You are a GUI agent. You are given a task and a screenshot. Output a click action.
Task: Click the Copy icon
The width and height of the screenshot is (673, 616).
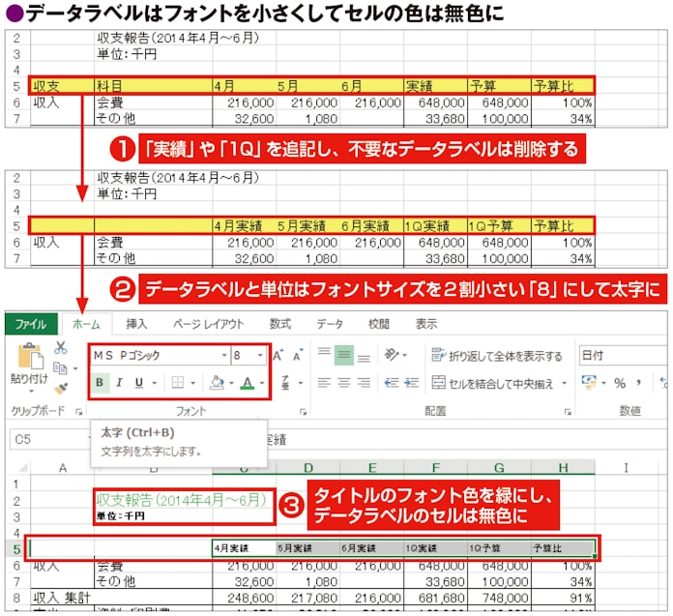point(60,367)
